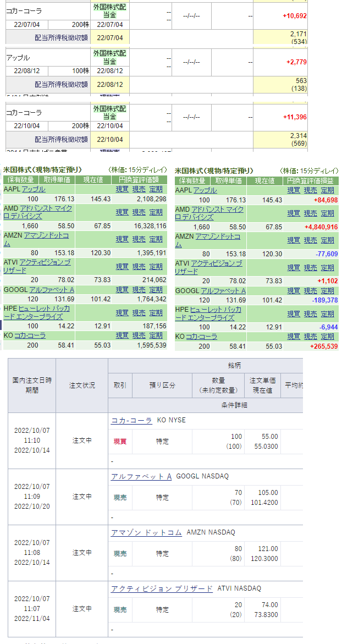Select the +11,396 コカ・コーラ dividend amount
Viewport: 342px width, 644px height.
(x=296, y=117)
